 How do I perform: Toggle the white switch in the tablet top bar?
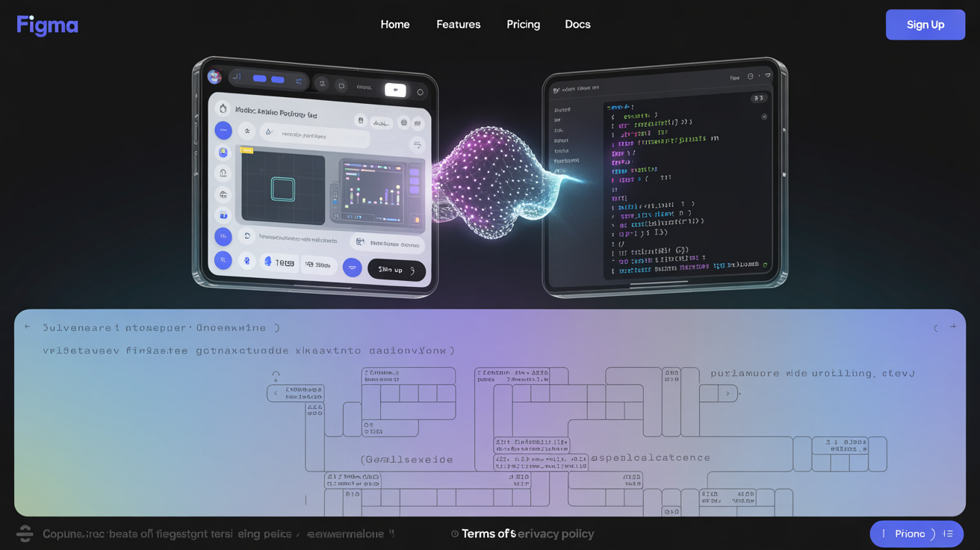click(395, 90)
